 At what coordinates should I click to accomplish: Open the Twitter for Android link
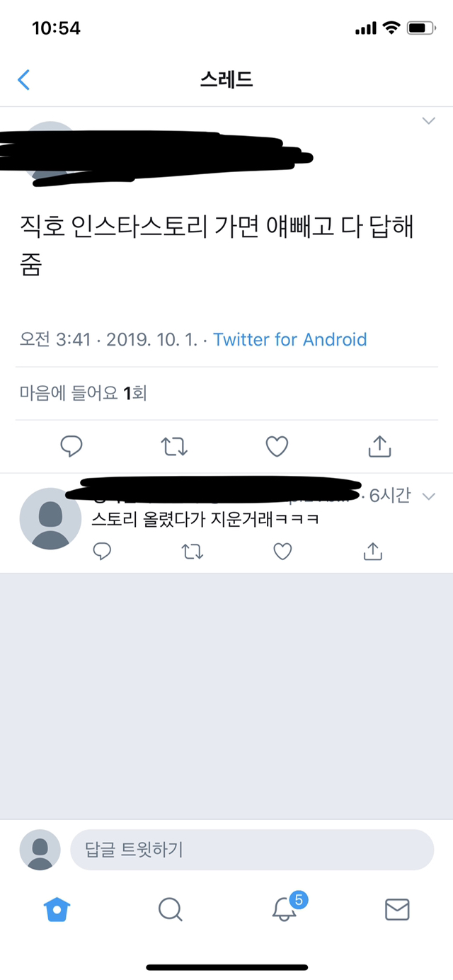click(290, 340)
